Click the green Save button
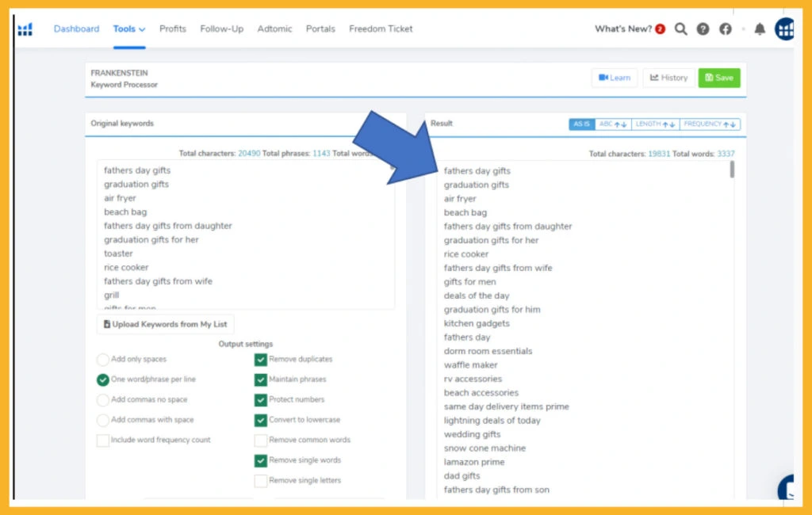Image resolution: width=812 pixels, height=515 pixels. coord(718,78)
